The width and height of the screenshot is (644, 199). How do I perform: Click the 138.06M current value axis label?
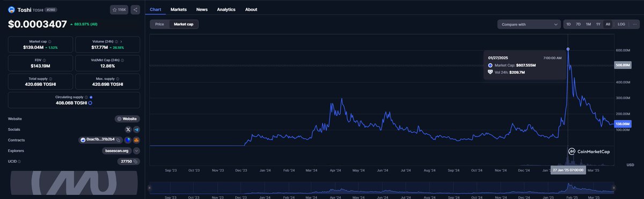pyautogui.click(x=623, y=124)
